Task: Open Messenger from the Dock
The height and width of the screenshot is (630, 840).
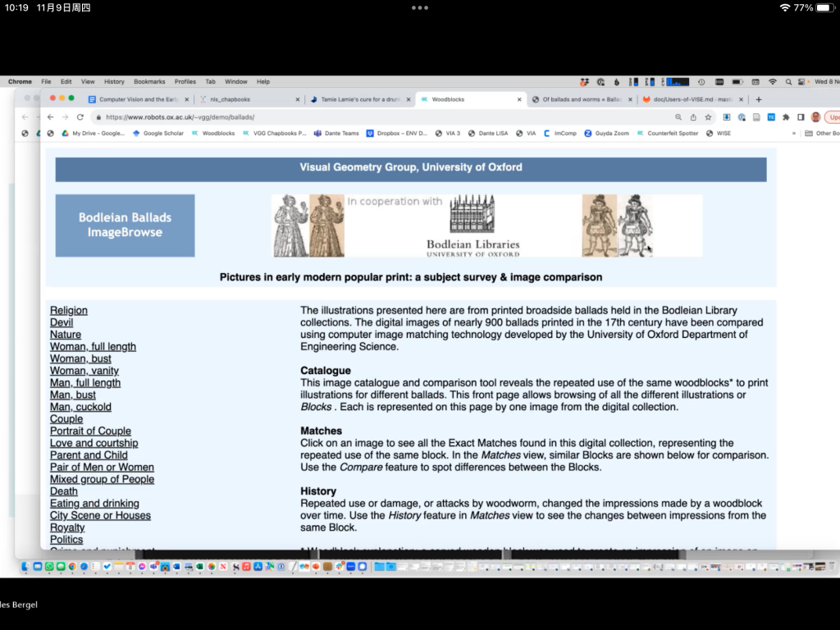Action: [142, 566]
